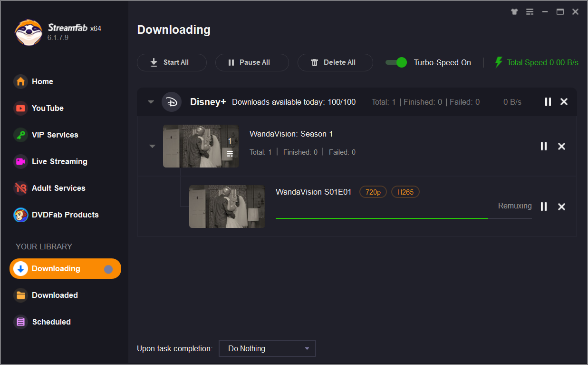This screenshot has height=365, width=588.
Task: Minimize the StreamFab window
Action: tap(545, 12)
